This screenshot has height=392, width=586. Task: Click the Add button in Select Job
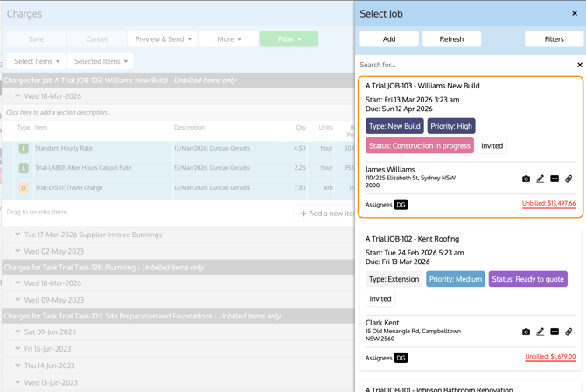[x=389, y=39]
